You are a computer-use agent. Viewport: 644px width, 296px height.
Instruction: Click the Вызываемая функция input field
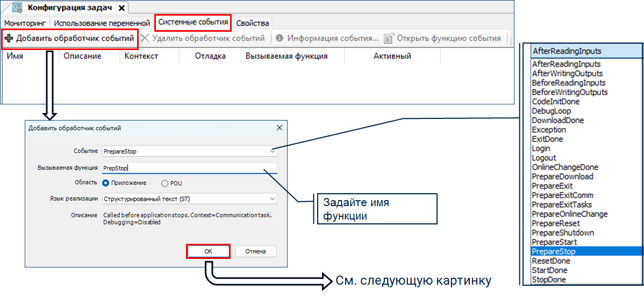[x=189, y=167]
